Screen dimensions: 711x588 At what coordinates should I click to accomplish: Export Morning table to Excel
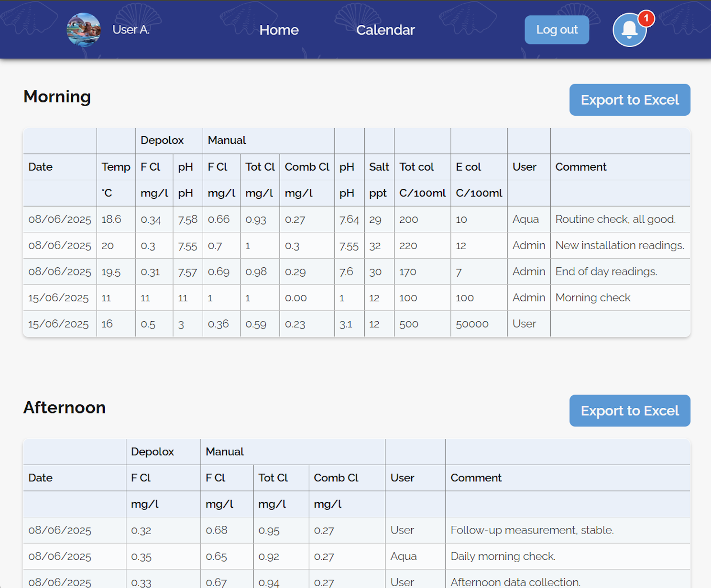[629, 100]
